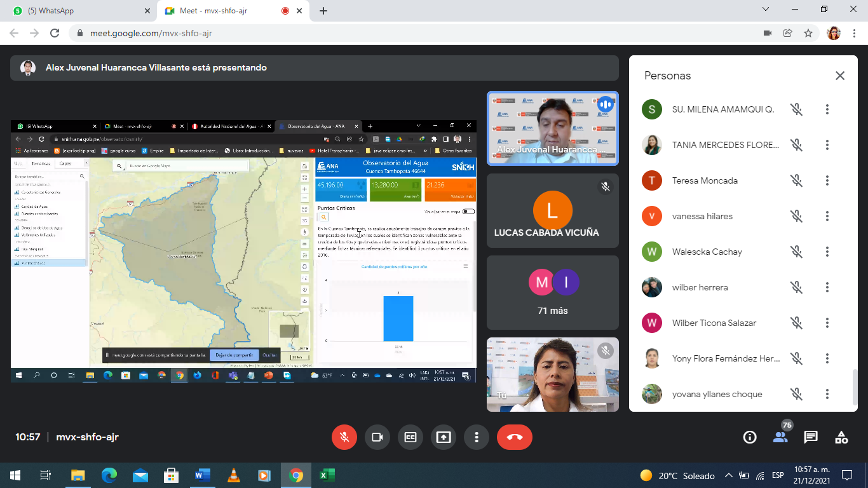Image resolution: width=868 pixels, height=488 pixels.
Task: Open a new Chrome tab
Action: pyautogui.click(x=323, y=11)
